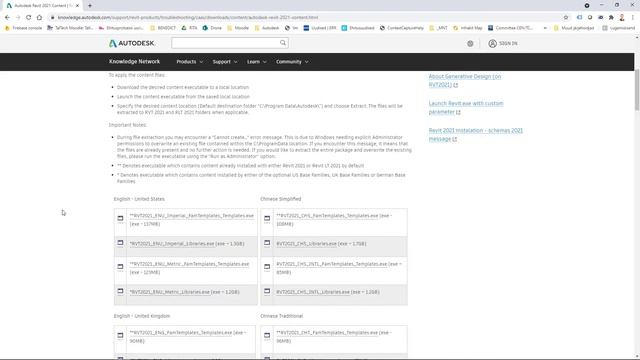The image size is (640, 360).
Task: Open the Drone bookmark
Action: pyautogui.click(x=212, y=28)
